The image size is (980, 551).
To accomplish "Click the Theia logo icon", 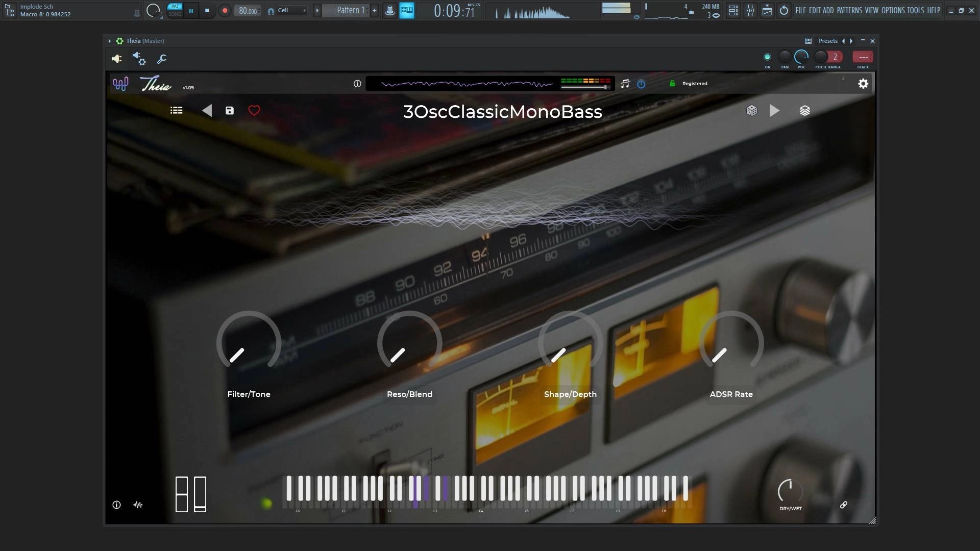I will 120,84.
